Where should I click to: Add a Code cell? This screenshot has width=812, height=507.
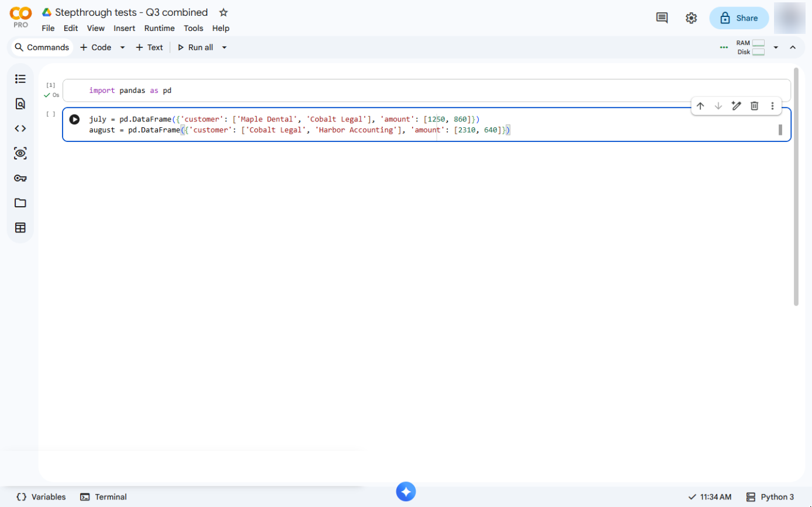tap(96, 47)
